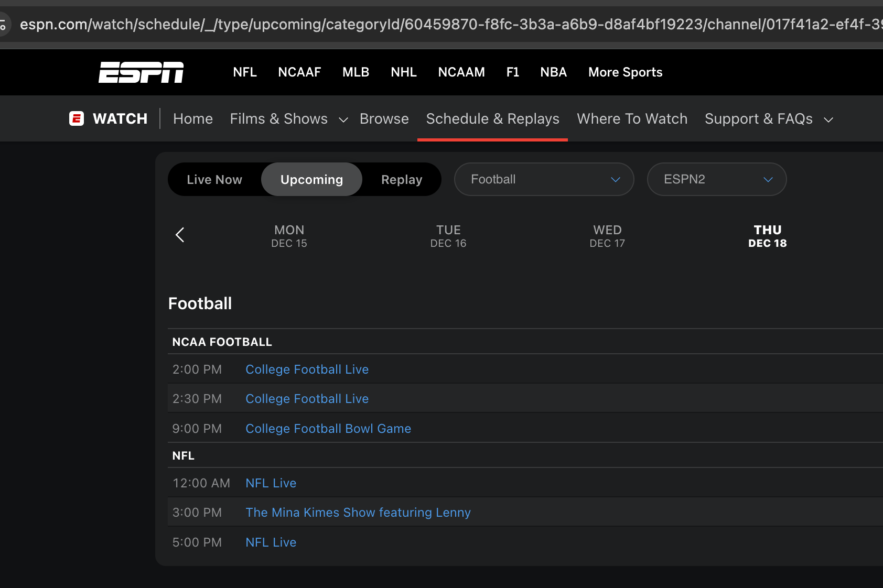Open College Football Bowl Game link
This screenshot has height=588, width=883.
(x=328, y=429)
